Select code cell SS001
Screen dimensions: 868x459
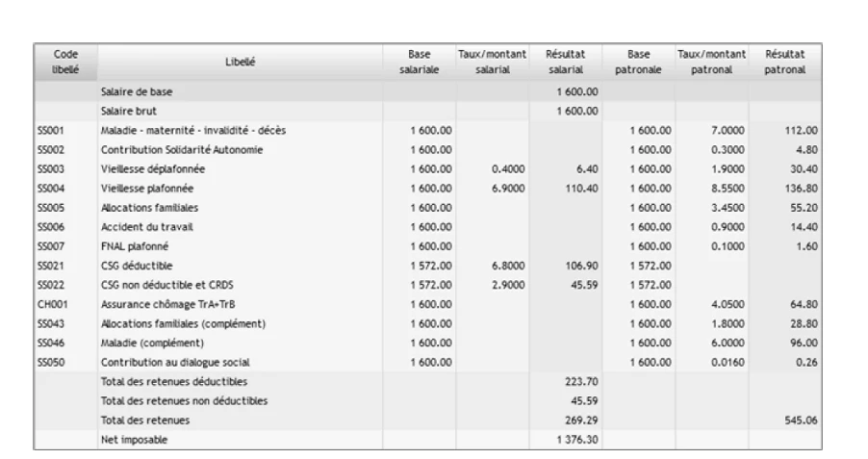click(50, 131)
